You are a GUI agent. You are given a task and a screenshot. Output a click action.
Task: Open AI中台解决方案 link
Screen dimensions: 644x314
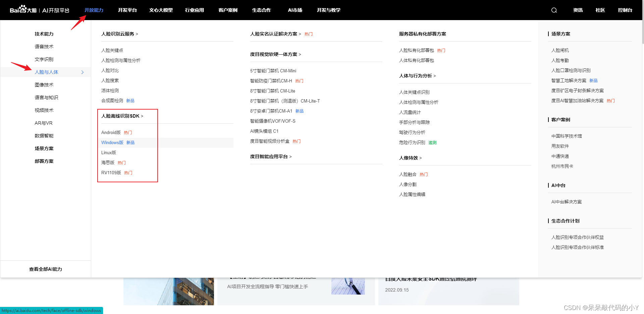pos(567,202)
